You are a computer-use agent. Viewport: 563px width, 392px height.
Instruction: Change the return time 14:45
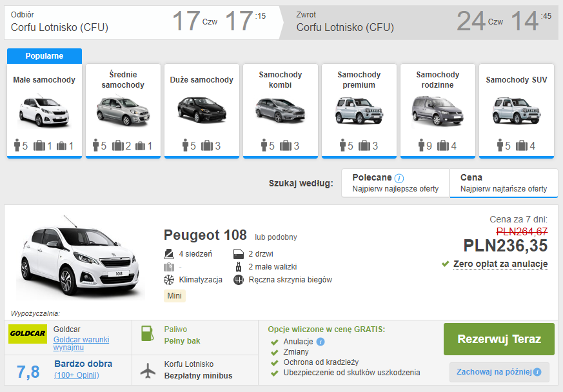pyautogui.click(x=531, y=21)
